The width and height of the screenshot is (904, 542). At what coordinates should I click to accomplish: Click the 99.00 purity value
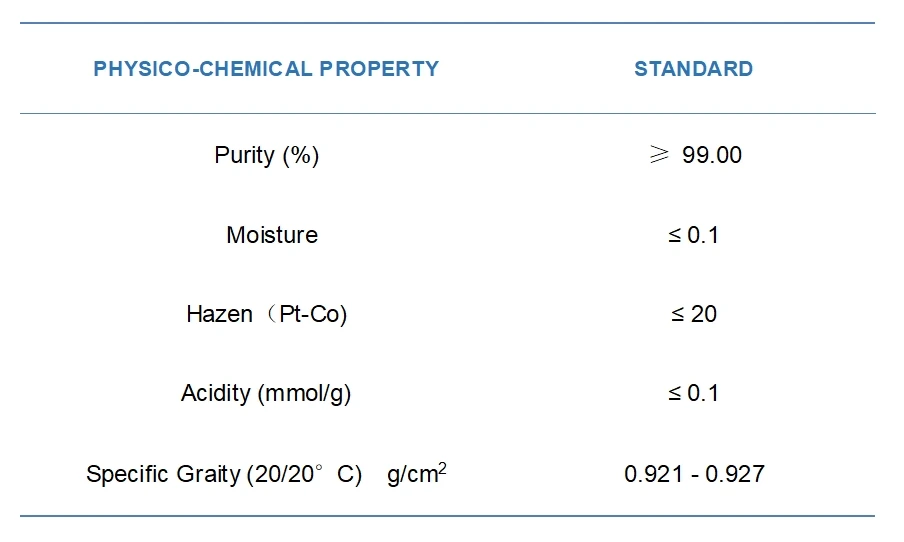click(x=711, y=155)
